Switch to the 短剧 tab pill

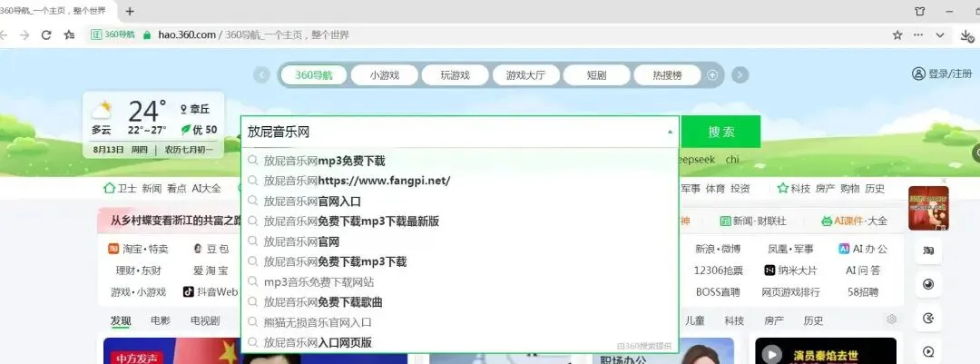point(596,75)
